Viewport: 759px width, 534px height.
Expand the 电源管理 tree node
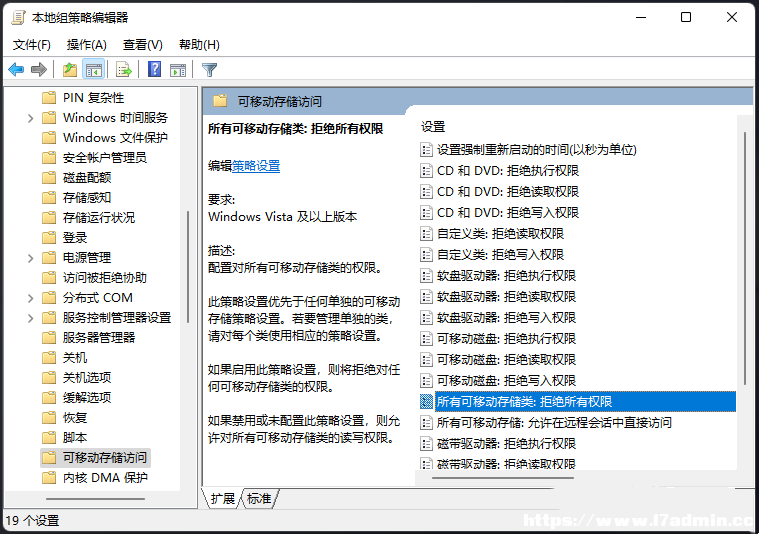[x=30, y=258]
